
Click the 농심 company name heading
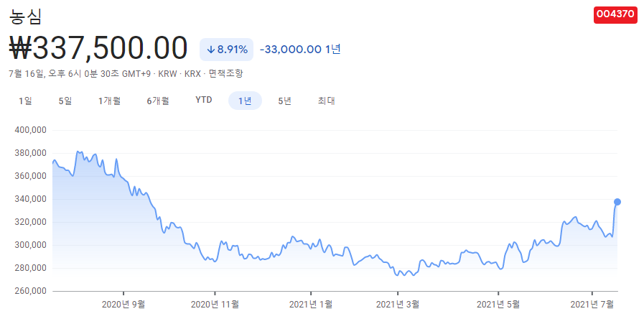point(25,17)
